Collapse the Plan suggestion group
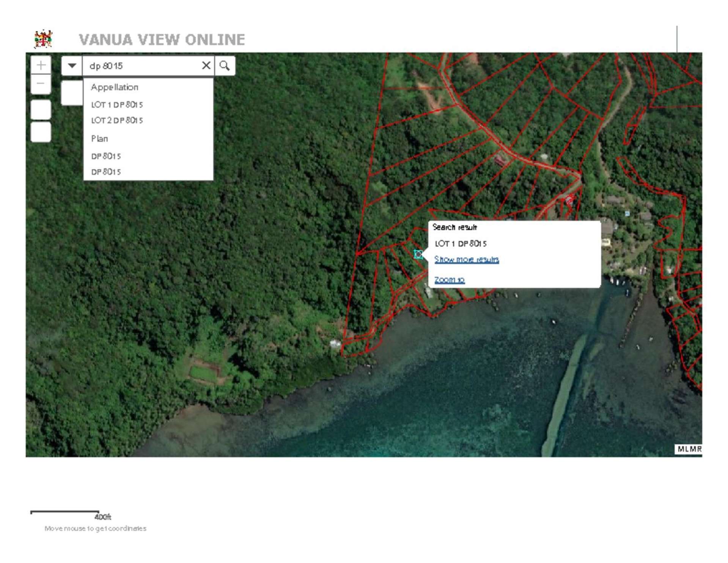This screenshot has height=563, width=728. pyautogui.click(x=99, y=138)
